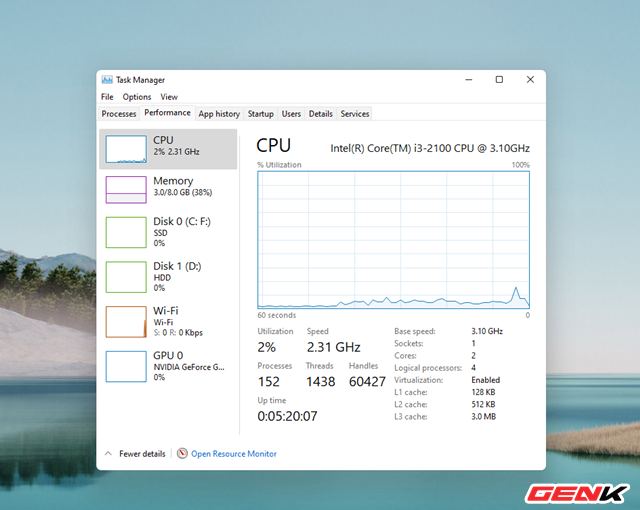
Task: Switch to the Services tab
Action: pyautogui.click(x=355, y=114)
